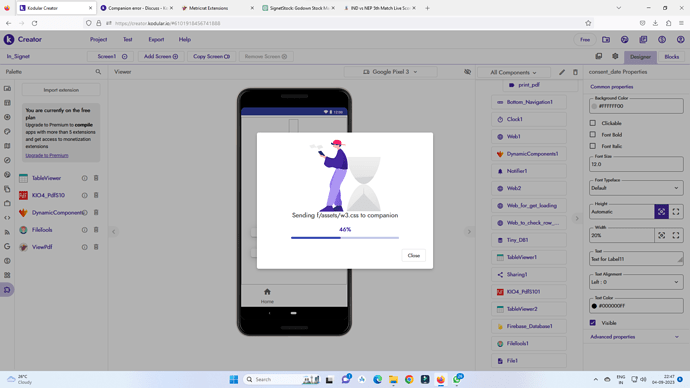The image size is (690, 388).
Task: Select the Firebase_Database1 component
Action: [x=529, y=326]
